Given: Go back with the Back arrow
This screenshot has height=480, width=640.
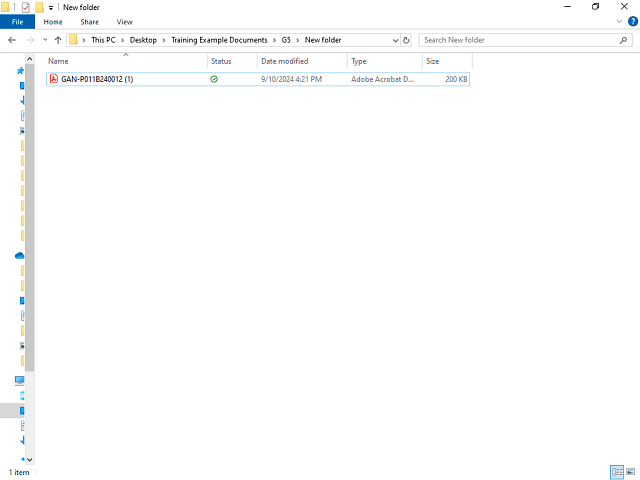Looking at the screenshot, I should click(x=12, y=40).
